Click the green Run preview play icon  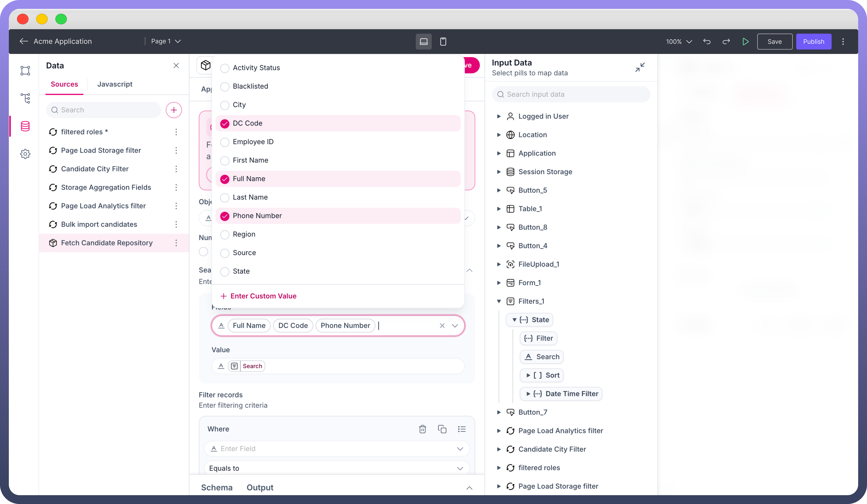point(745,42)
